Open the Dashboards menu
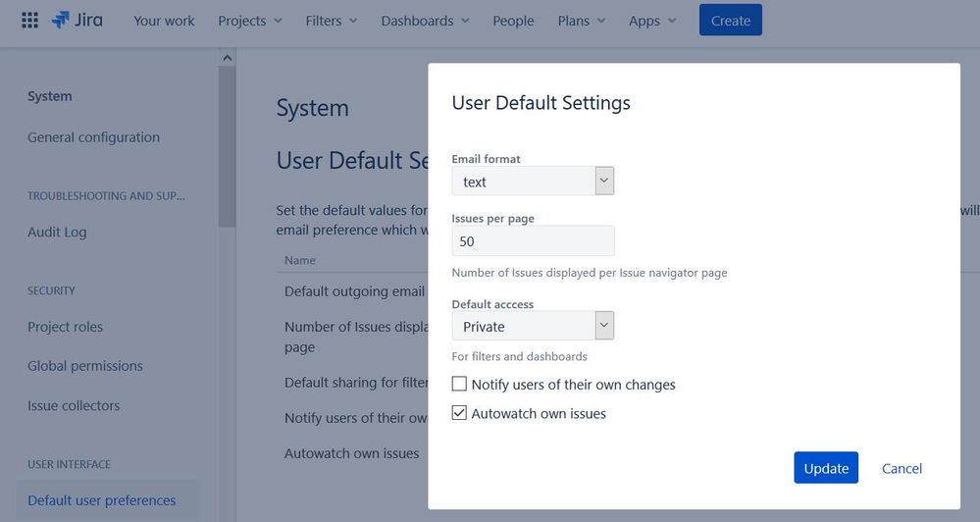 [x=425, y=21]
